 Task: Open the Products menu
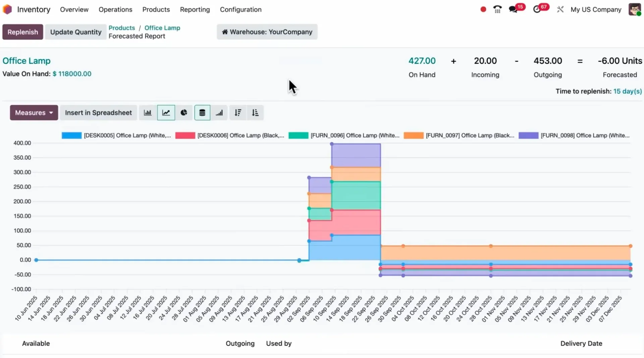pyautogui.click(x=156, y=9)
